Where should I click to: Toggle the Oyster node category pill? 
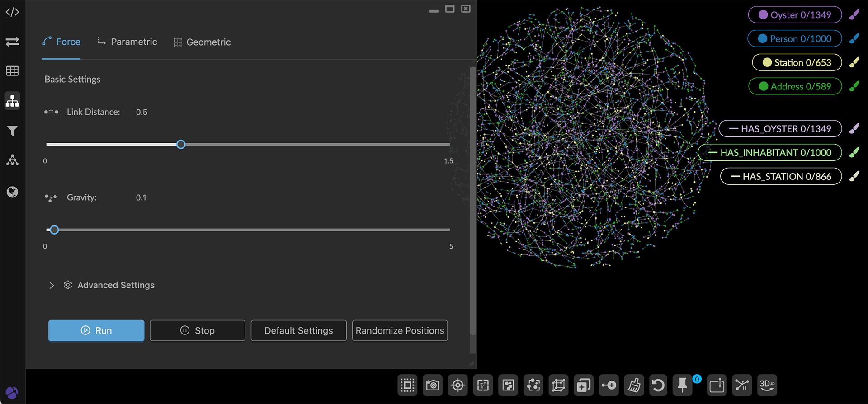point(795,15)
